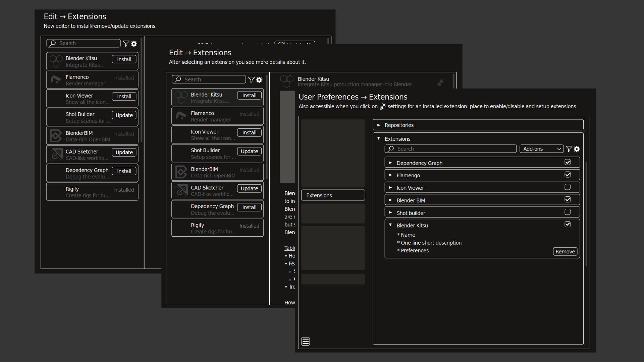Toggle the Shot Builder checkbox on
644x362 pixels.
click(x=568, y=212)
